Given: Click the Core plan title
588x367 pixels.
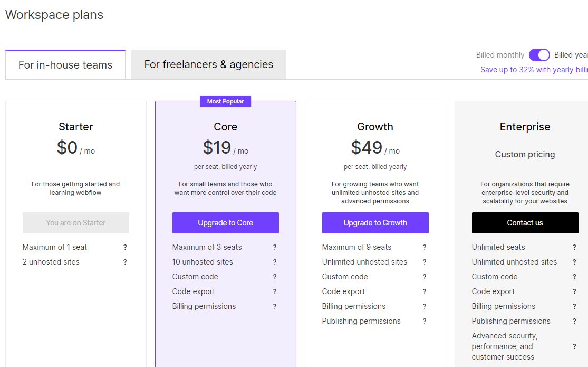Looking at the screenshot, I should pyautogui.click(x=225, y=127).
